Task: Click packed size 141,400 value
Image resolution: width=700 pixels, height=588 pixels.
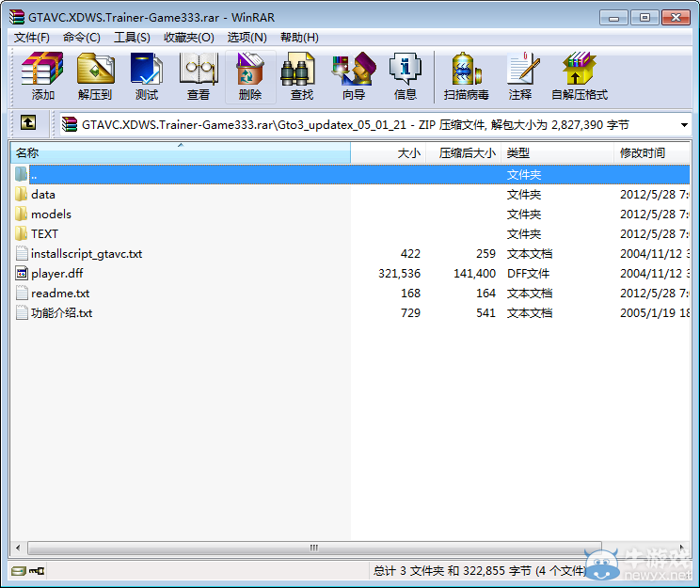Action: pos(474,273)
